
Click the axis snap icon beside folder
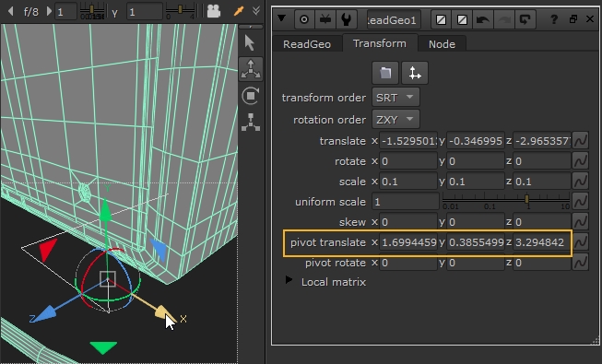click(415, 73)
